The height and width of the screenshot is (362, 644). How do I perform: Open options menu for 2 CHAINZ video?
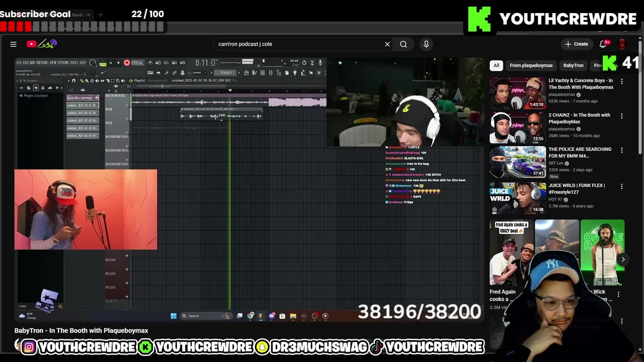[x=622, y=116]
